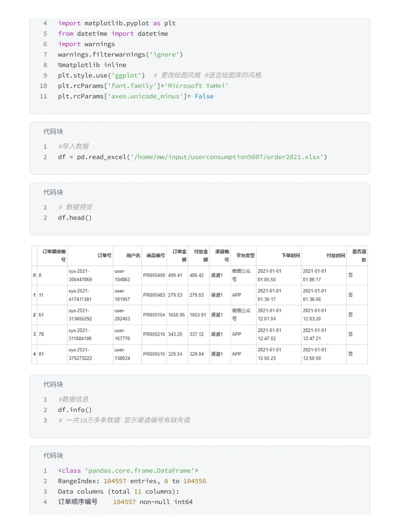This screenshot has width=399, height=532.
Task: Click the 用户名 column header
Action: 133,256
